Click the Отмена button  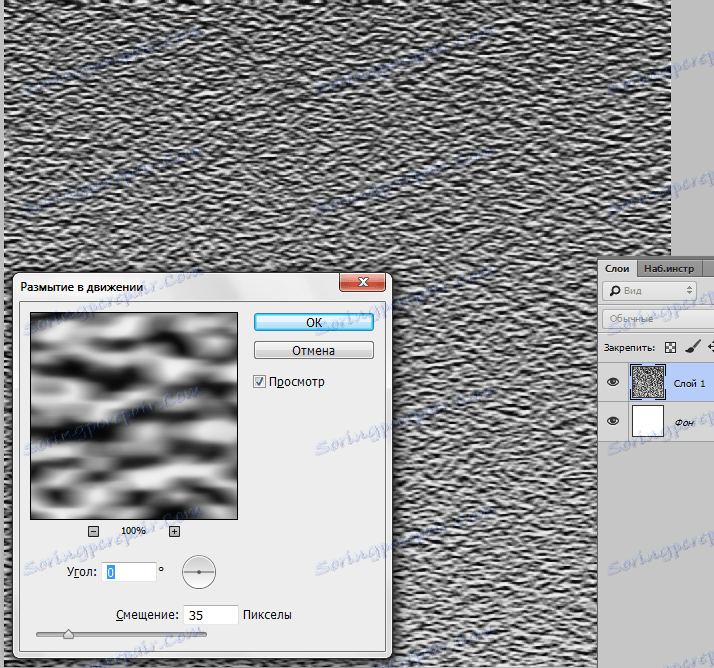click(314, 351)
